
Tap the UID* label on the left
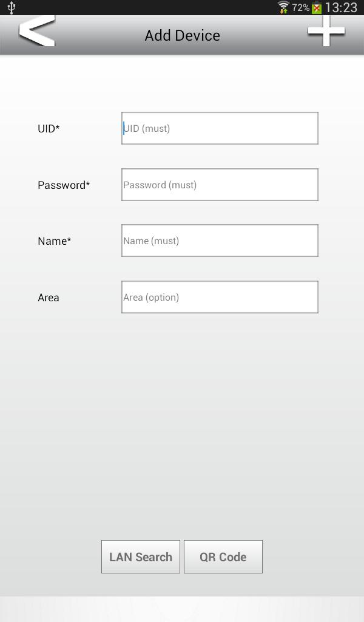click(49, 128)
